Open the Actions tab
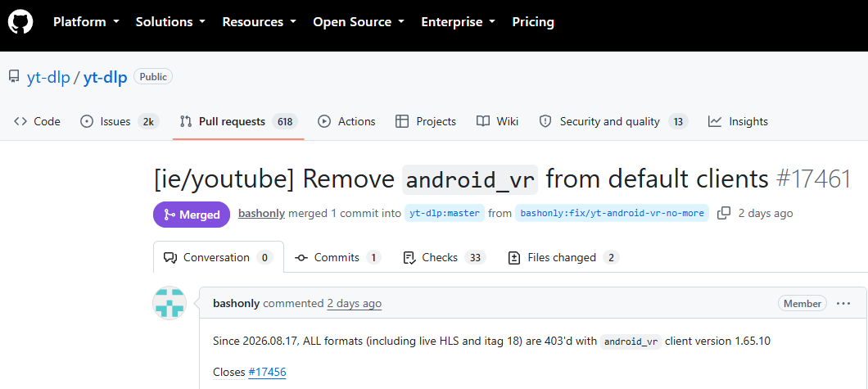The image size is (868, 389). click(x=346, y=122)
